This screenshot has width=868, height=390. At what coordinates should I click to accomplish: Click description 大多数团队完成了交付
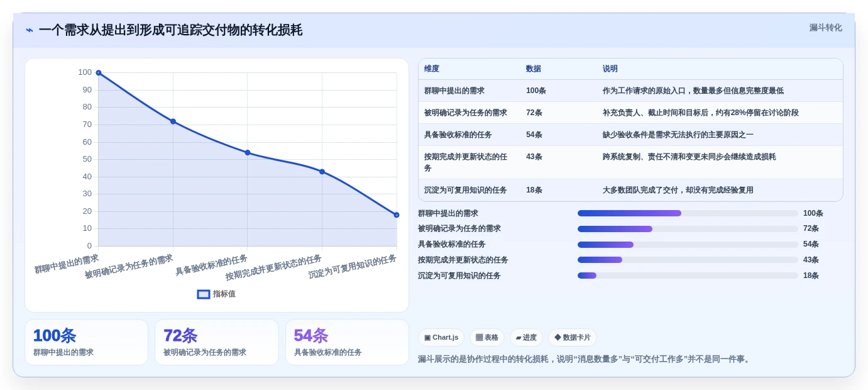pos(678,190)
